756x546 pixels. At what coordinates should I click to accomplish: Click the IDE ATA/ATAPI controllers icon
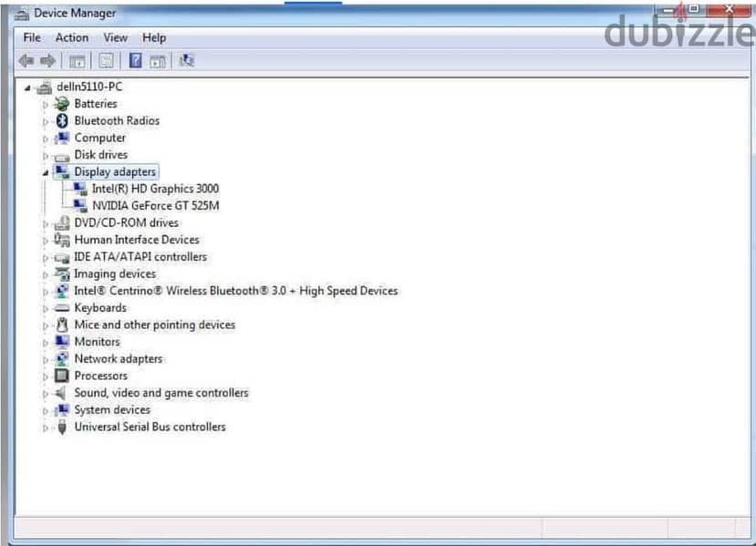(62, 258)
